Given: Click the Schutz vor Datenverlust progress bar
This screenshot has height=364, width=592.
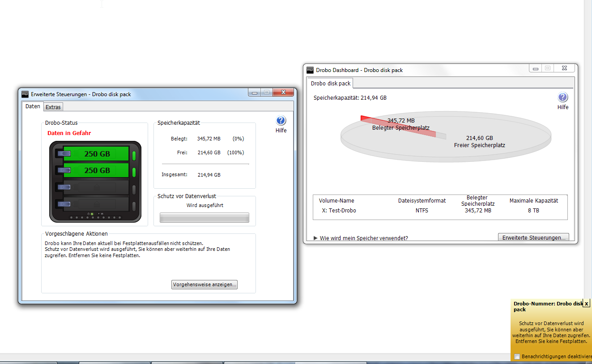Looking at the screenshot, I should [204, 217].
